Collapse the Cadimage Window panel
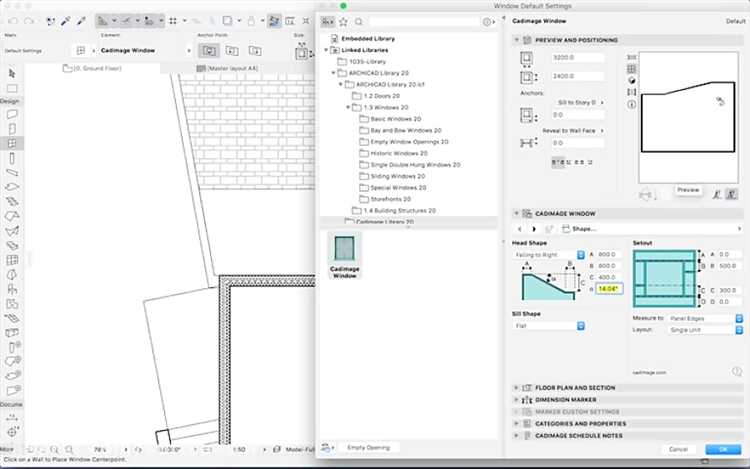 click(x=517, y=213)
